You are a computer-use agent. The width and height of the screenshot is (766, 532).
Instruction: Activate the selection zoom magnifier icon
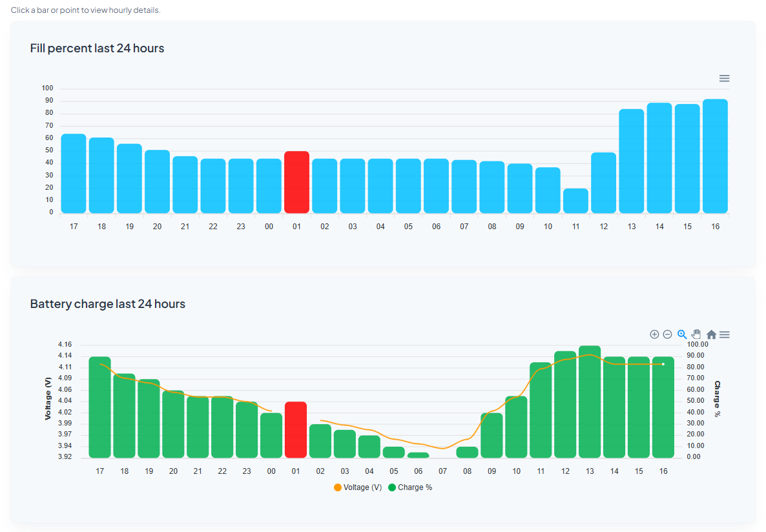point(682,334)
